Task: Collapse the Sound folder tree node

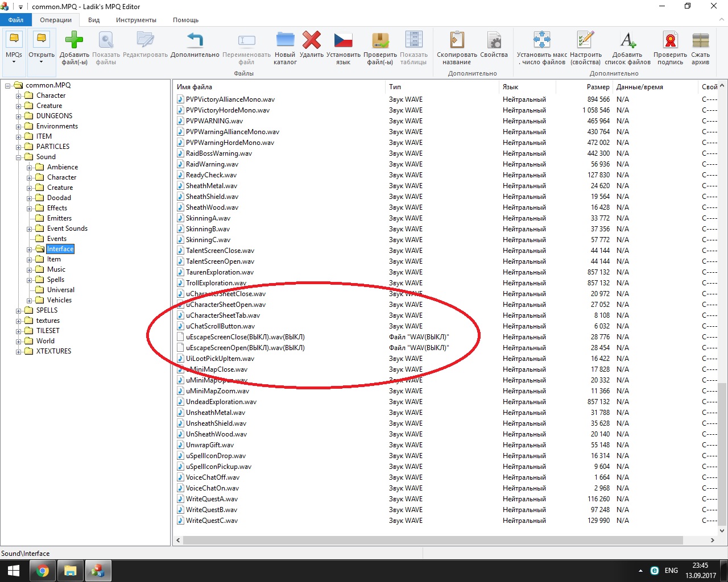Action: [x=19, y=157]
